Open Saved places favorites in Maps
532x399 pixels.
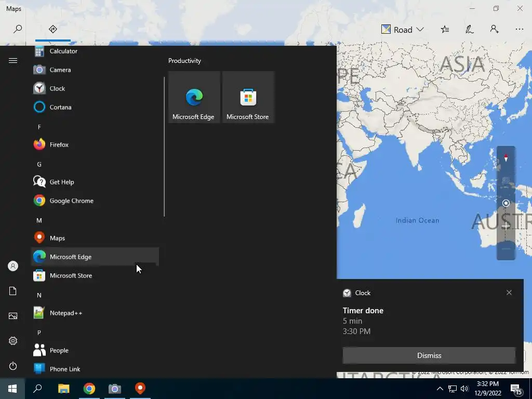445,30
